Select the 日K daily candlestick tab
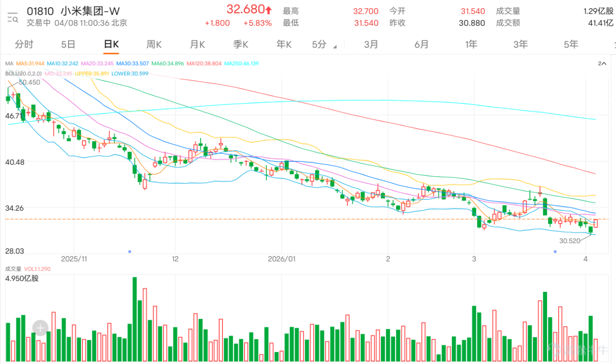The height and width of the screenshot is (364, 616). tap(111, 44)
